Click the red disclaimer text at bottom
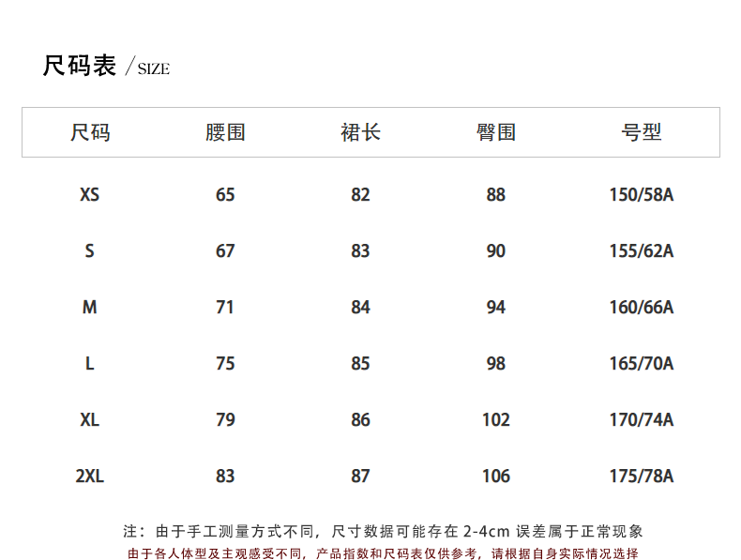 coord(383,553)
